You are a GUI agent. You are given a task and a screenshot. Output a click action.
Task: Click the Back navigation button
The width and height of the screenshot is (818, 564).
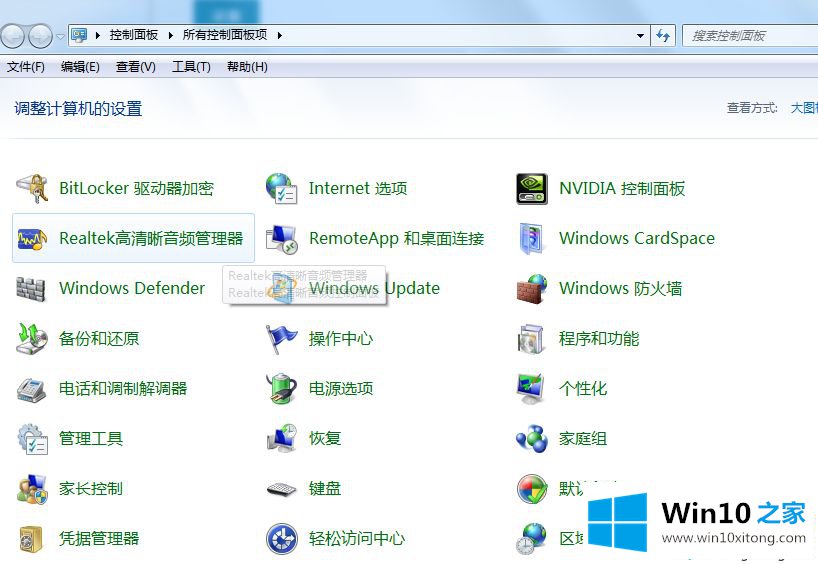coord(13,36)
